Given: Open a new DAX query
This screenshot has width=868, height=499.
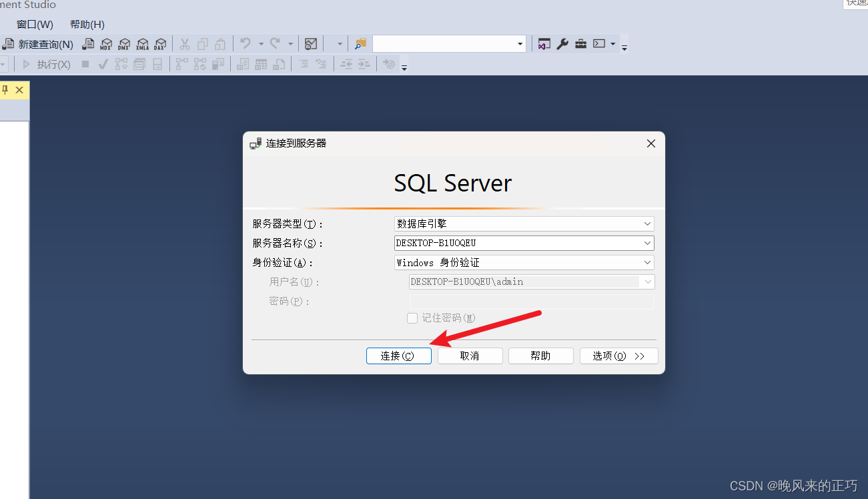Looking at the screenshot, I should tap(160, 44).
